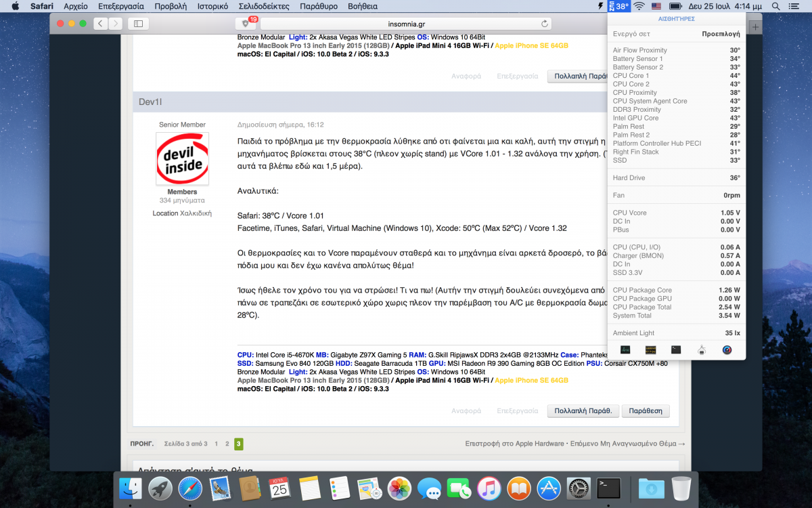Go forward with Safari forward arrow
The width and height of the screenshot is (812, 508).
click(x=116, y=23)
